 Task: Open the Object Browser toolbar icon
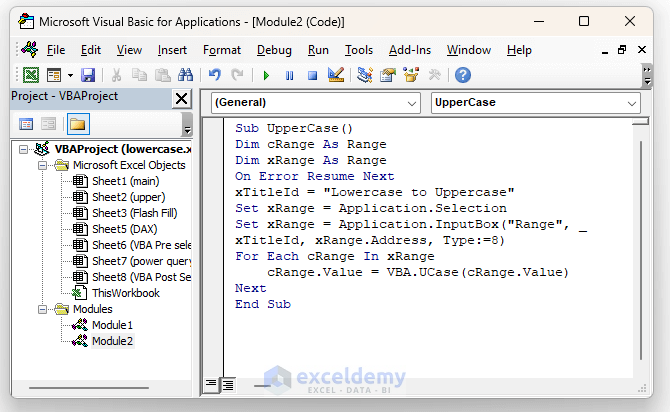(411, 76)
